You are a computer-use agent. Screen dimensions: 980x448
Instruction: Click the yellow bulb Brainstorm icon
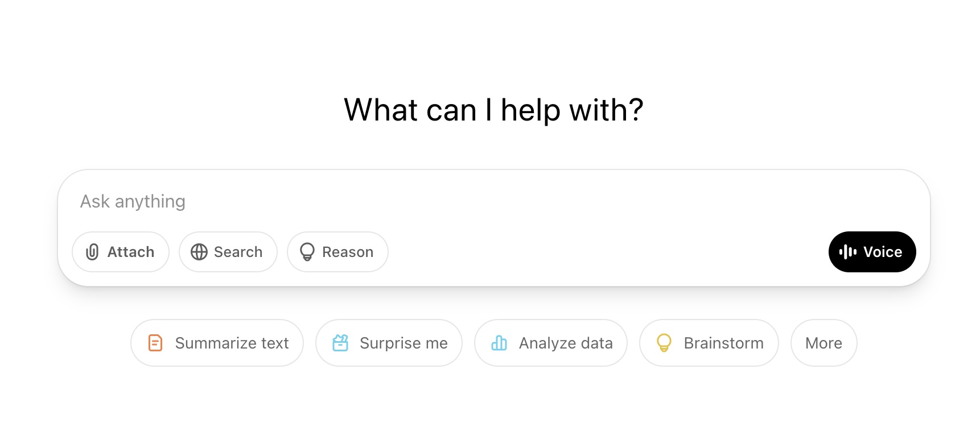[x=664, y=343]
